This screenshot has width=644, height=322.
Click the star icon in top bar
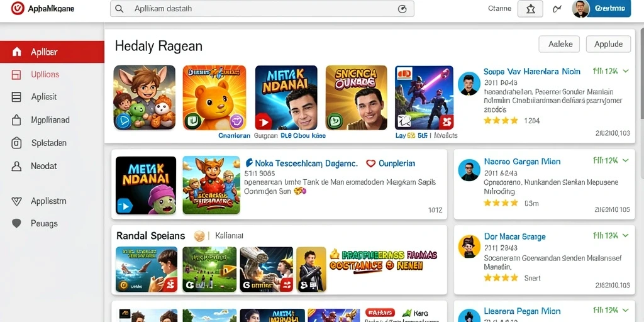tap(530, 9)
